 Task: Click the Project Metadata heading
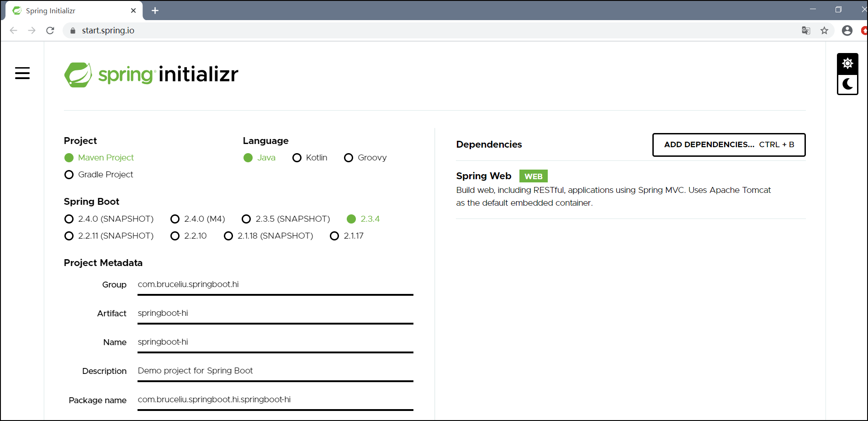coord(103,263)
